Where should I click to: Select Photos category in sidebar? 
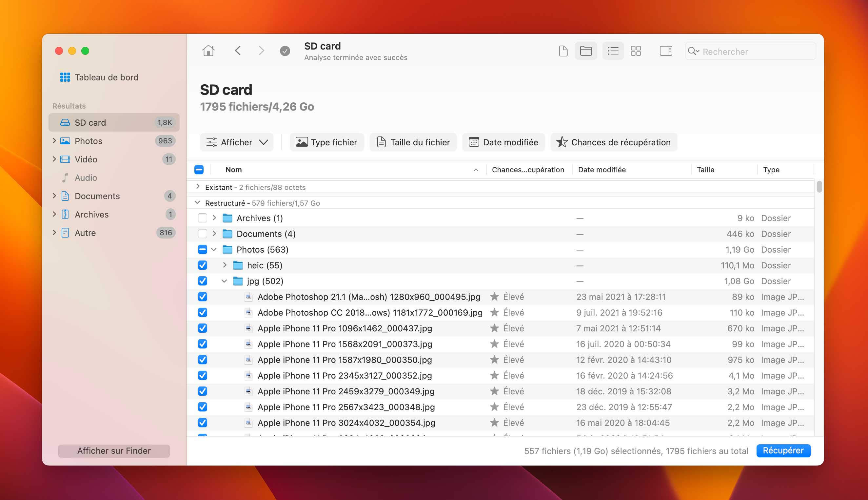88,140
